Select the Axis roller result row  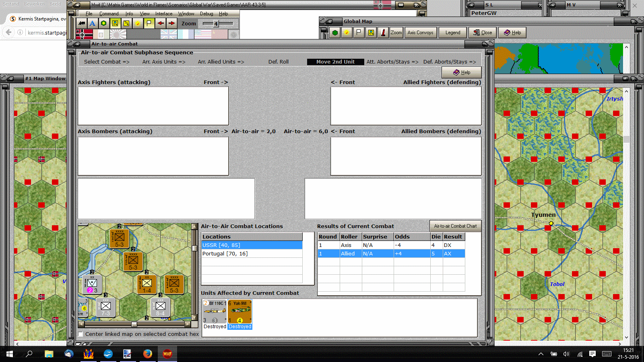pos(391,245)
